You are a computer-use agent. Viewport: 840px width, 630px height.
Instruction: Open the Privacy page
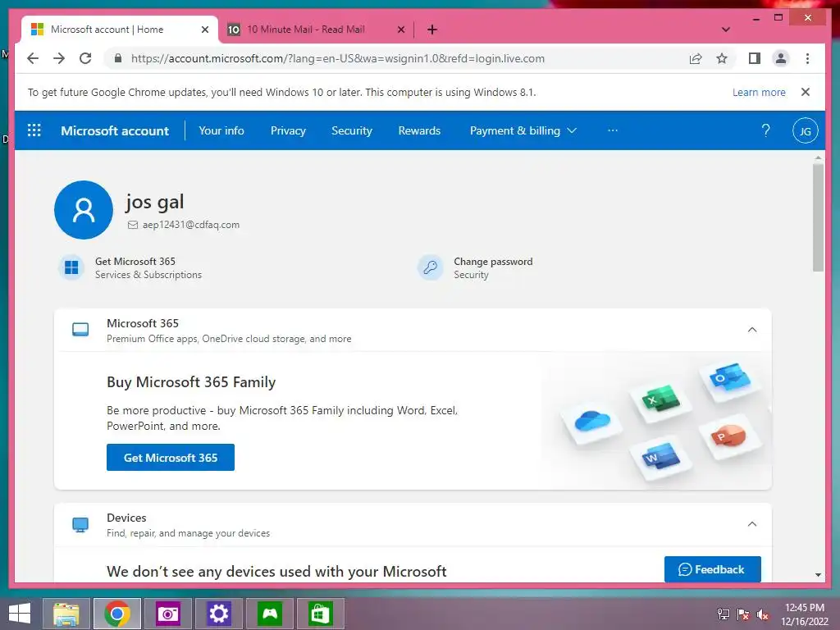288,130
